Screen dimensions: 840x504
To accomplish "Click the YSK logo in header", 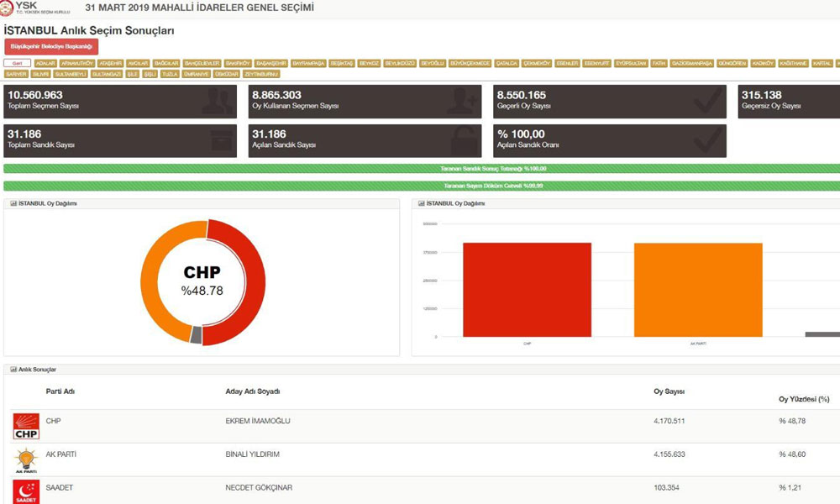I will tap(7, 8).
